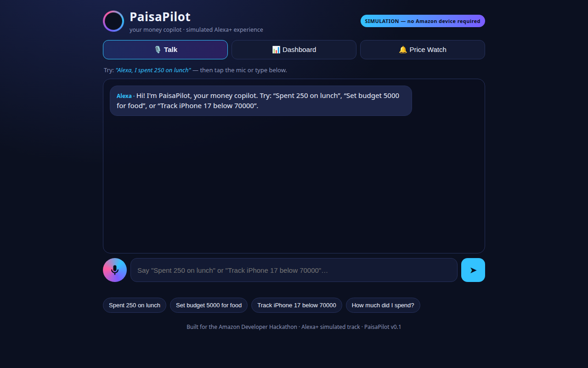Click the SIMULATION badge

click(423, 21)
